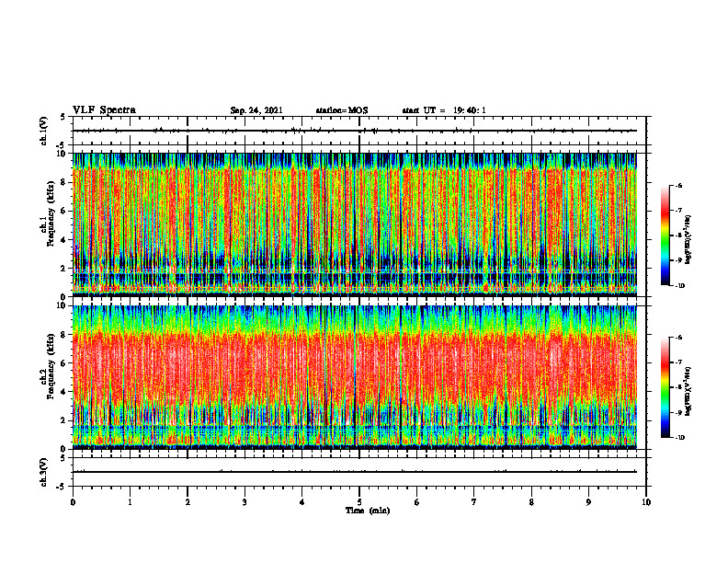Click the time axis tick label "0"
This screenshot has height=563, width=728.
click(x=73, y=502)
